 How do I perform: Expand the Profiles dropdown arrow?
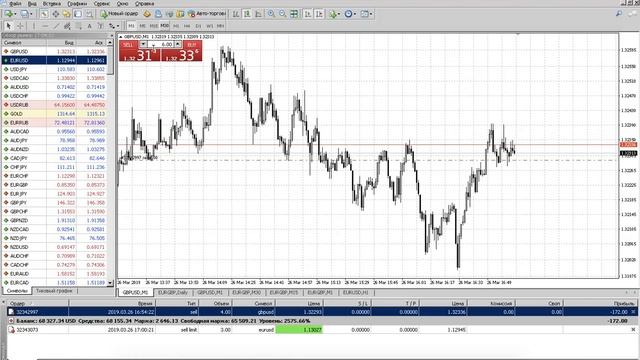(31, 14)
